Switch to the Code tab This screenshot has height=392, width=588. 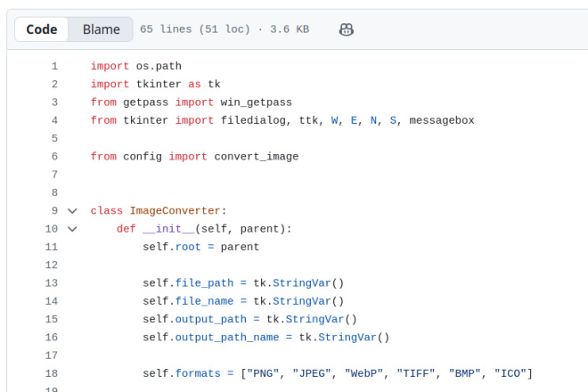[42, 29]
